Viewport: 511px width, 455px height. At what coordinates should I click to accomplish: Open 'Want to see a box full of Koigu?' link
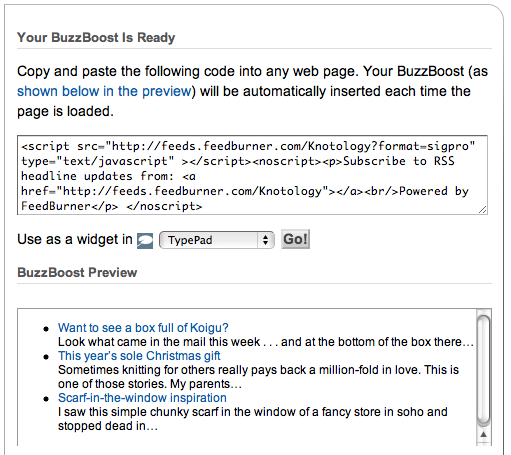coord(143,328)
